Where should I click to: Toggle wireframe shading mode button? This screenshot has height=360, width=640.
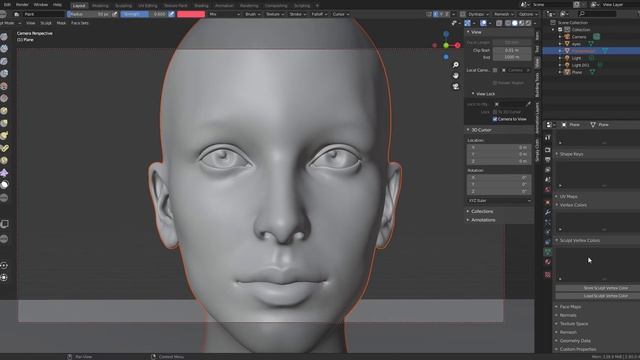(x=508, y=23)
